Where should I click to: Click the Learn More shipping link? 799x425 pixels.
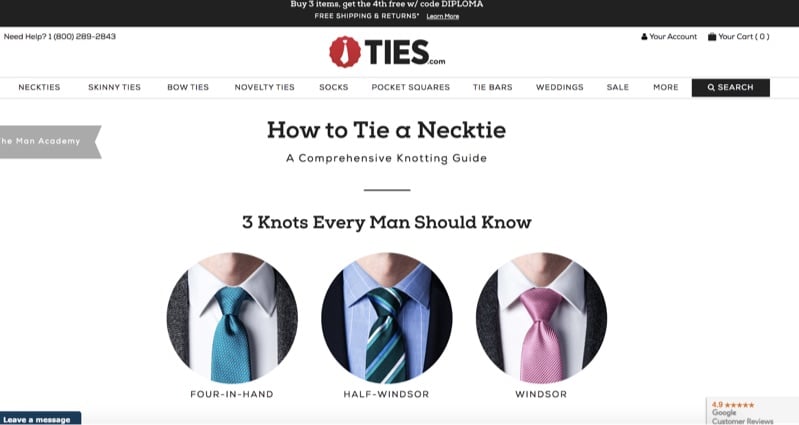(x=443, y=16)
